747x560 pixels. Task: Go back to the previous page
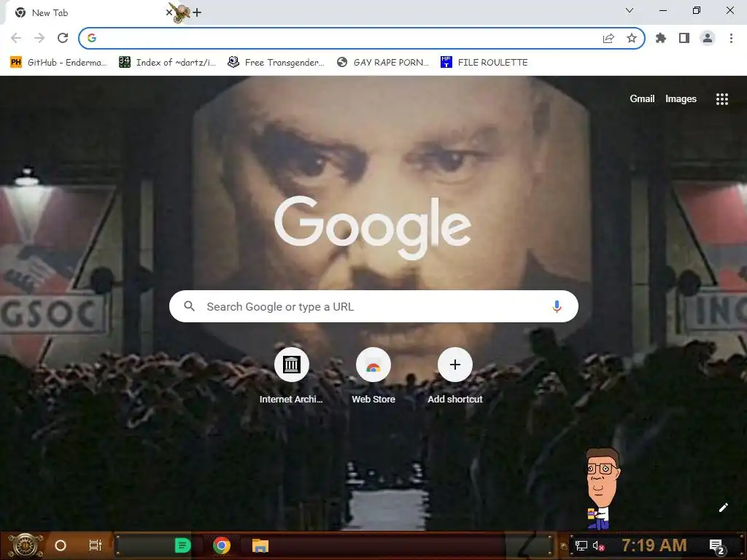(x=16, y=38)
